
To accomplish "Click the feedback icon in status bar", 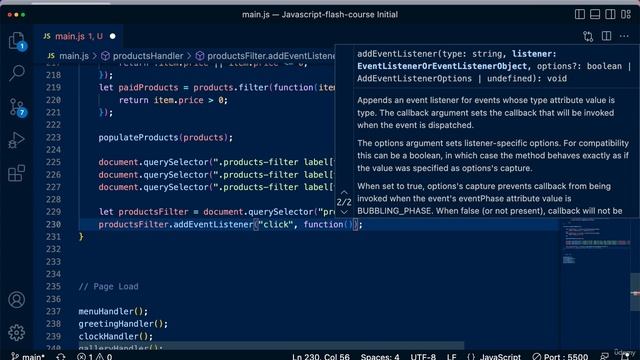I will point(604,356).
